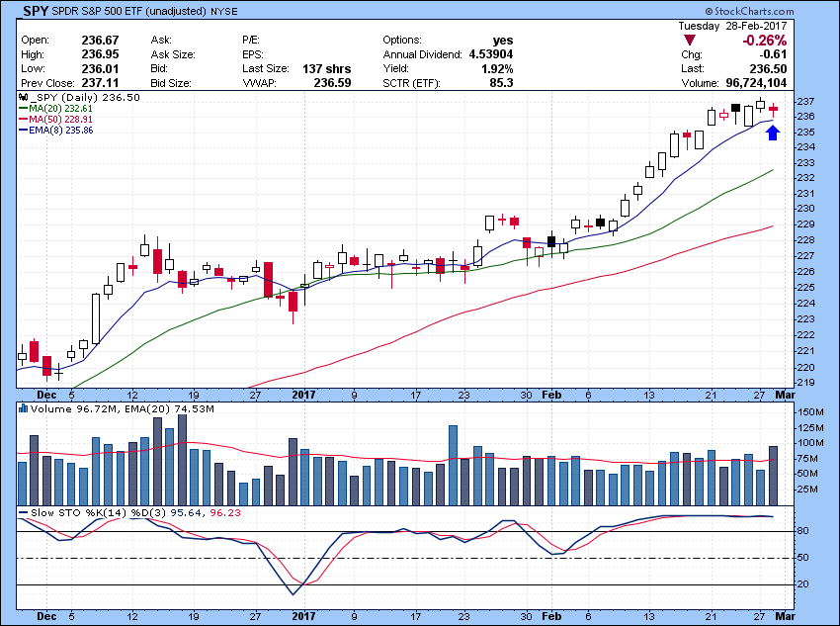Click the 237 price axis label
Screen dimensions: 840x626
[x=806, y=101]
